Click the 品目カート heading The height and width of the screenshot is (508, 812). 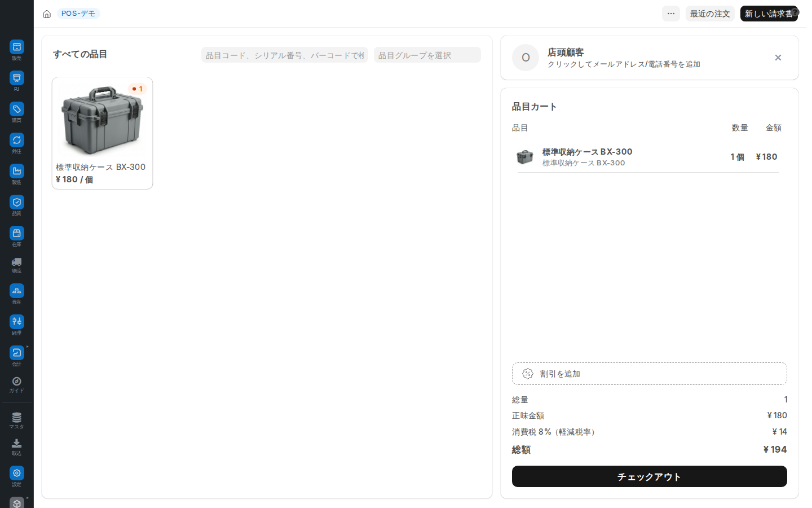[535, 107]
